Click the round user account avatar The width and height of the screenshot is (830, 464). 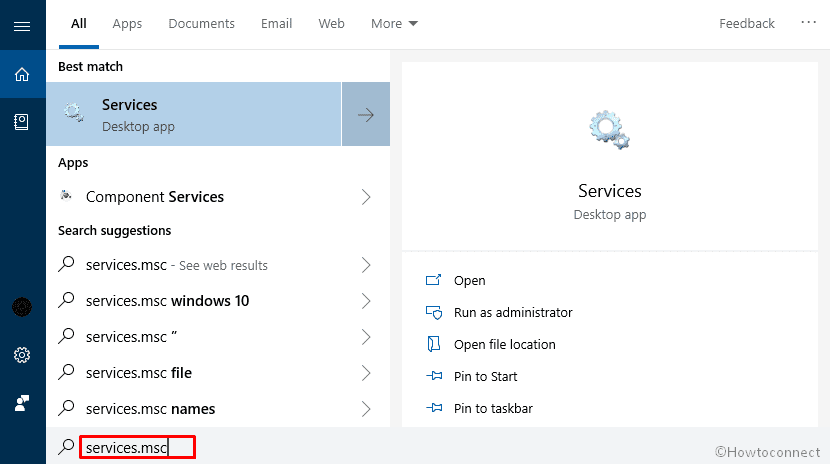[x=22, y=307]
